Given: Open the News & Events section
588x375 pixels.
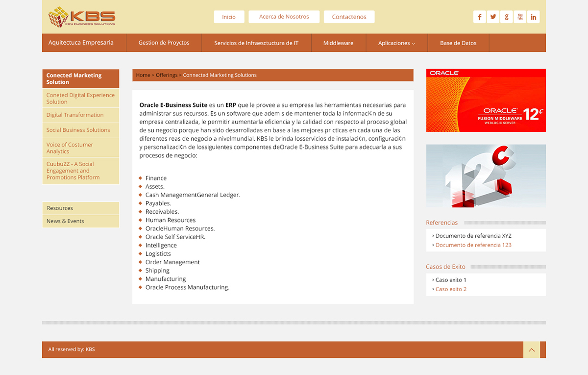Looking at the screenshot, I should pos(64,221).
